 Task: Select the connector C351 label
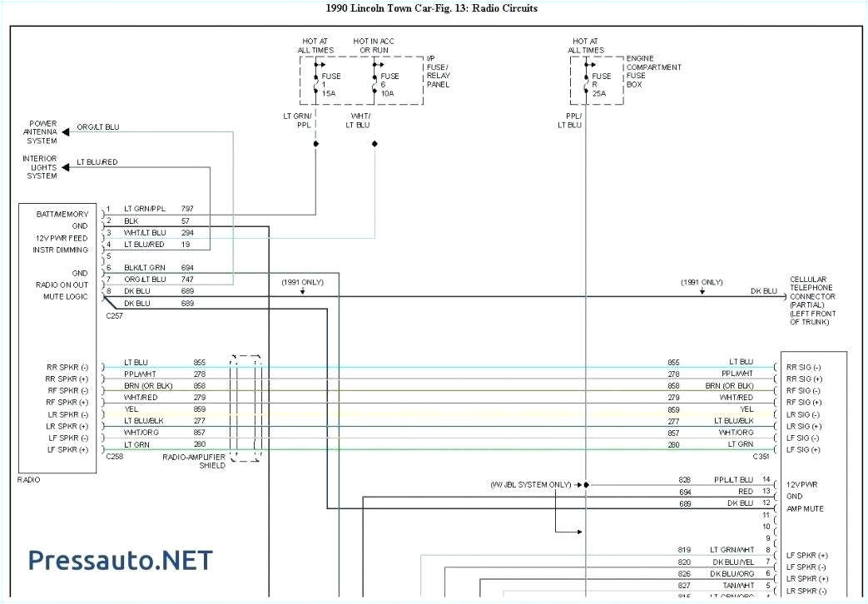pyautogui.click(x=760, y=456)
